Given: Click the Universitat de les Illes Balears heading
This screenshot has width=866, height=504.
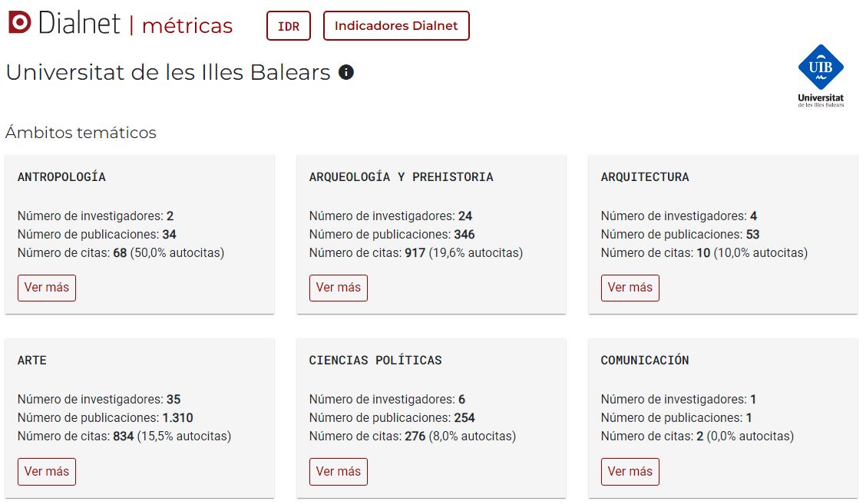Looking at the screenshot, I should 168,72.
